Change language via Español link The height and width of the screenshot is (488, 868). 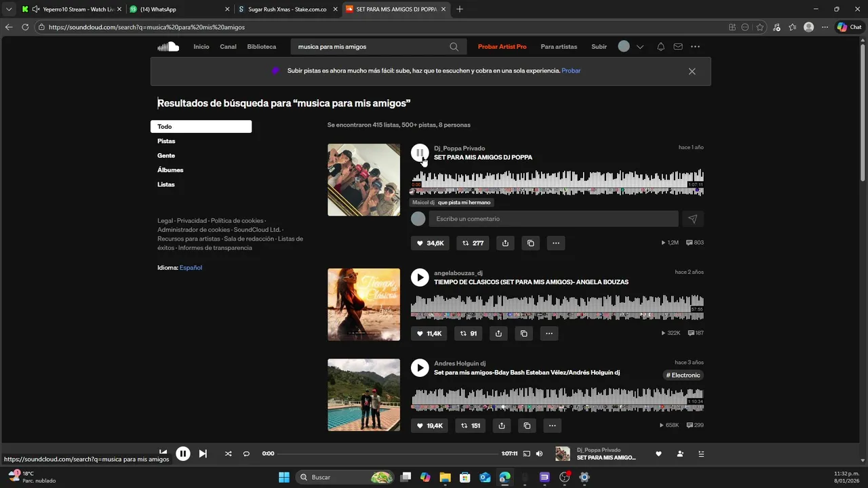point(191,268)
